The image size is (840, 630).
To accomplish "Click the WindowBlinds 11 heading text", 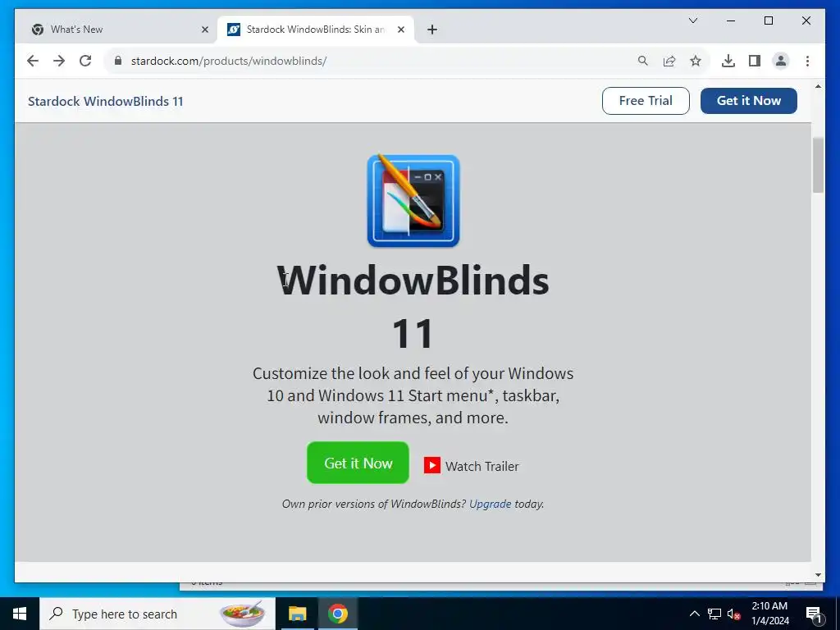I will 413,307.
